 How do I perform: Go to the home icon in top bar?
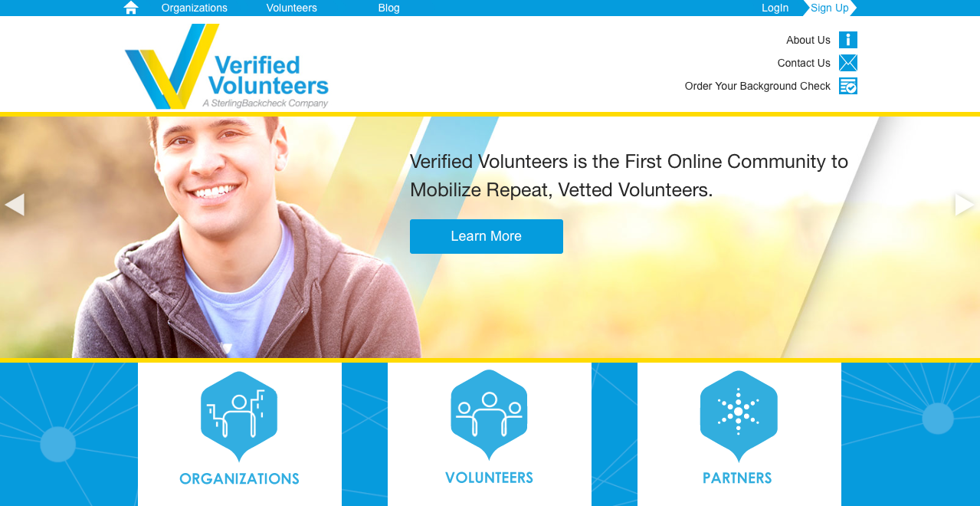click(x=131, y=8)
